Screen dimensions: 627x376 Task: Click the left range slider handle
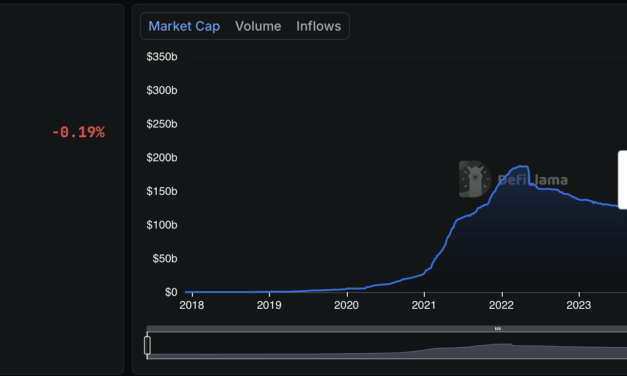point(147,345)
